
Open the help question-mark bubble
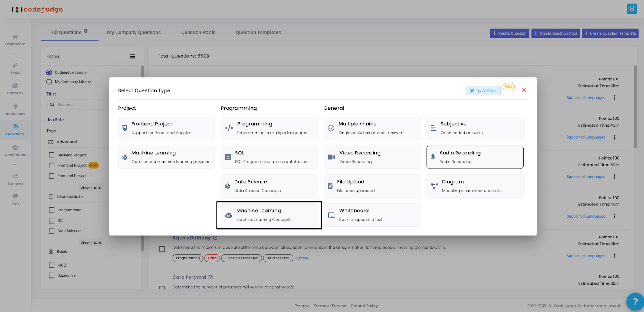pyautogui.click(x=635, y=301)
